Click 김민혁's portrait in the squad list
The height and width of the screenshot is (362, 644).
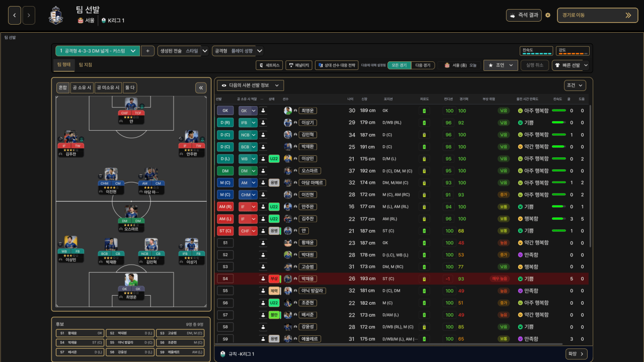click(288, 135)
